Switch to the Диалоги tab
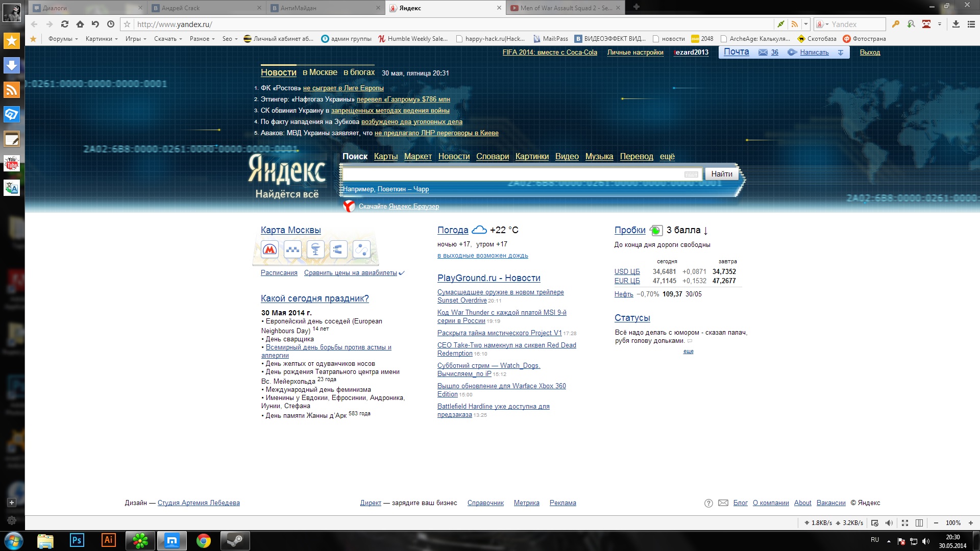The height and width of the screenshot is (551, 980). (x=88, y=8)
